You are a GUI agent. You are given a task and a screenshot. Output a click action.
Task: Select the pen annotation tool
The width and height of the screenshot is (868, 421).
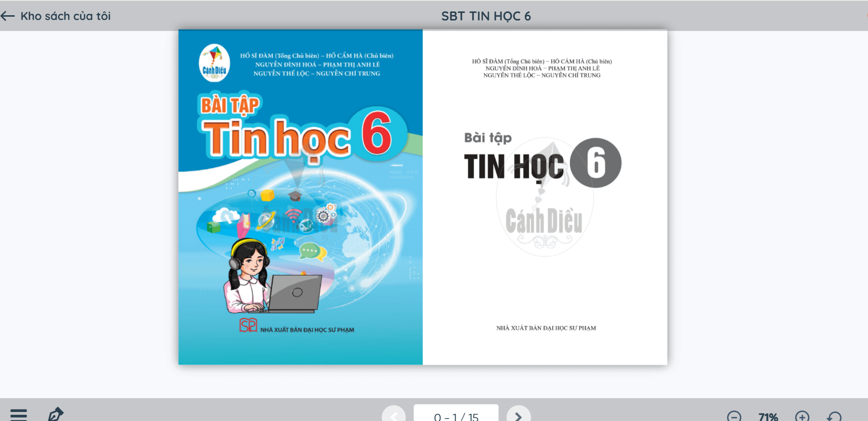click(55, 414)
